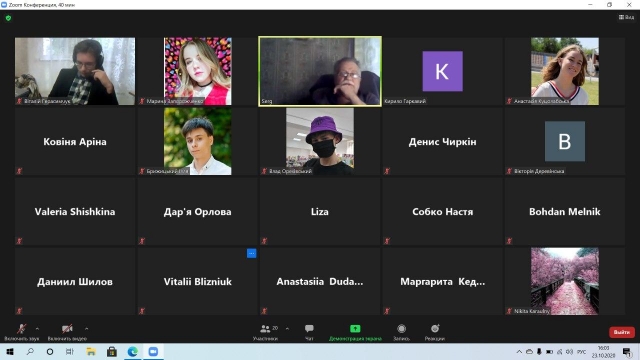Open File Explorer from the taskbar
This screenshot has width=640, height=360.
click(91, 351)
